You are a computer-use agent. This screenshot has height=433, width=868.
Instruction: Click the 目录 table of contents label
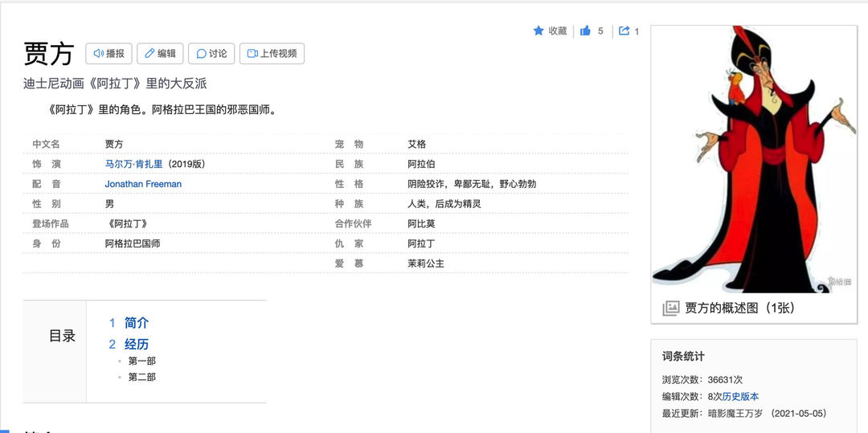(x=62, y=337)
